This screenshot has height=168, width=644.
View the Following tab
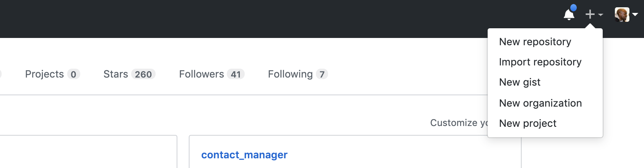coord(290,74)
